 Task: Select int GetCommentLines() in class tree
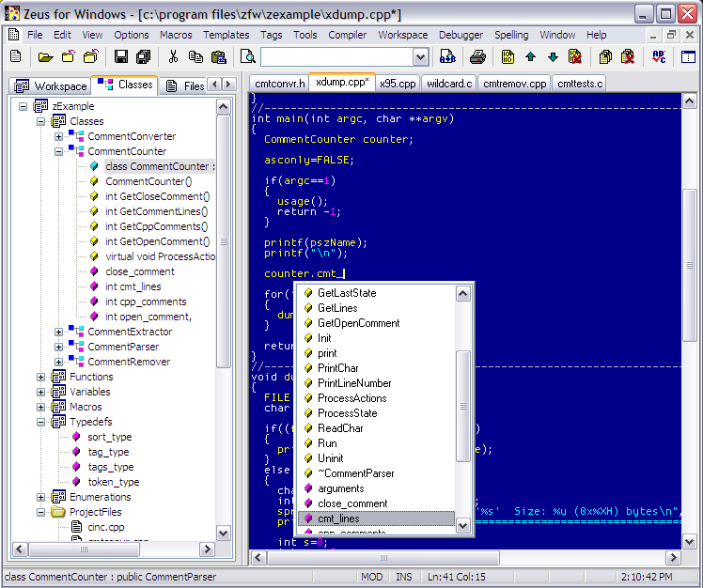point(156,211)
